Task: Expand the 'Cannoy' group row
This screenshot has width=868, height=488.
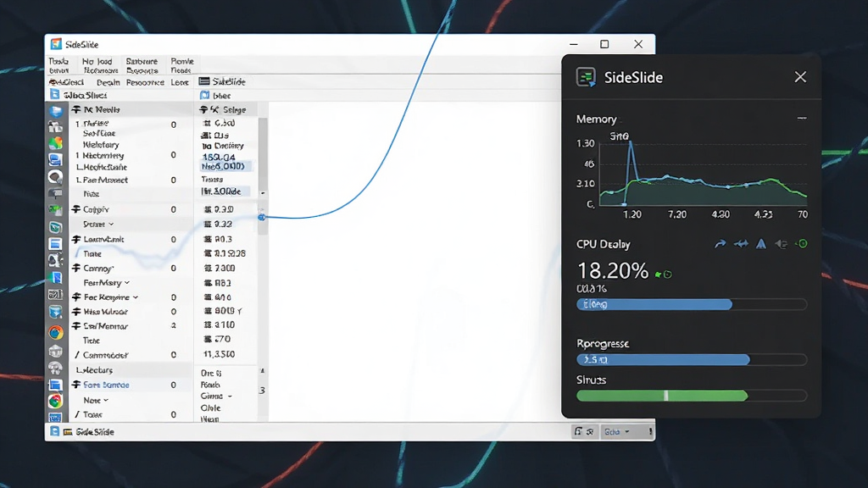Action: coord(76,268)
